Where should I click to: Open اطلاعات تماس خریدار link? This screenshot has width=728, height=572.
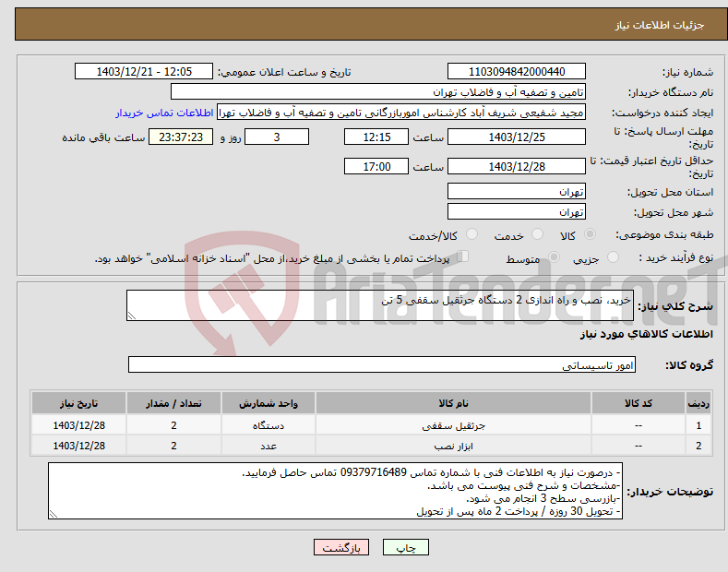(x=164, y=113)
